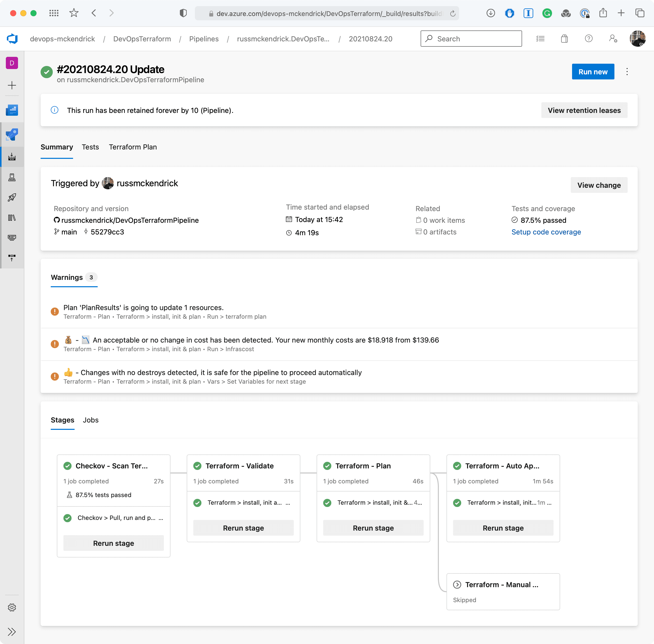Switch to the Terraform Plan tab
The image size is (654, 644).
pyautogui.click(x=133, y=147)
